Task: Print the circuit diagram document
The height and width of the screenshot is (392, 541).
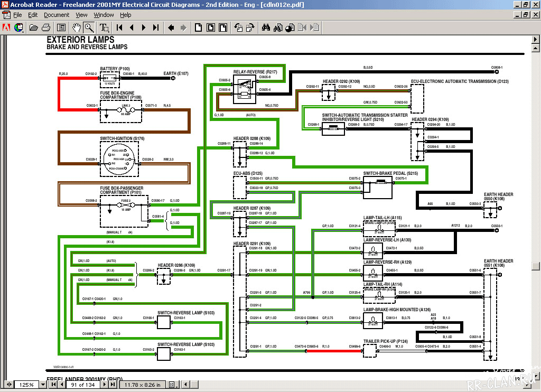Action: [x=45, y=27]
